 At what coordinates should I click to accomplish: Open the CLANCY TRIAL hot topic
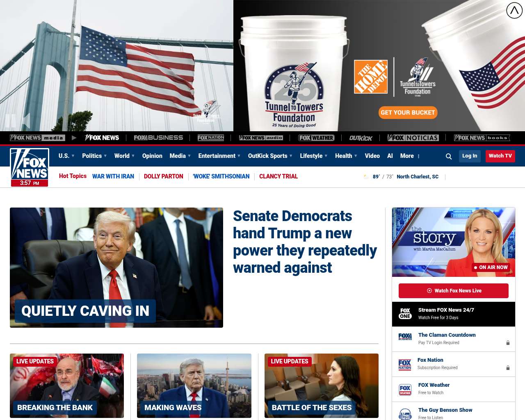(x=278, y=176)
